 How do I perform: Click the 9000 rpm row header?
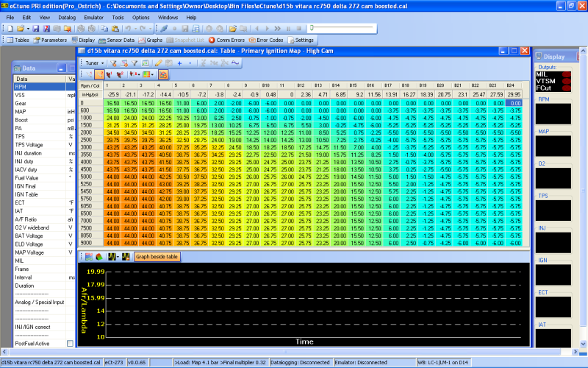(x=90, y=243)
